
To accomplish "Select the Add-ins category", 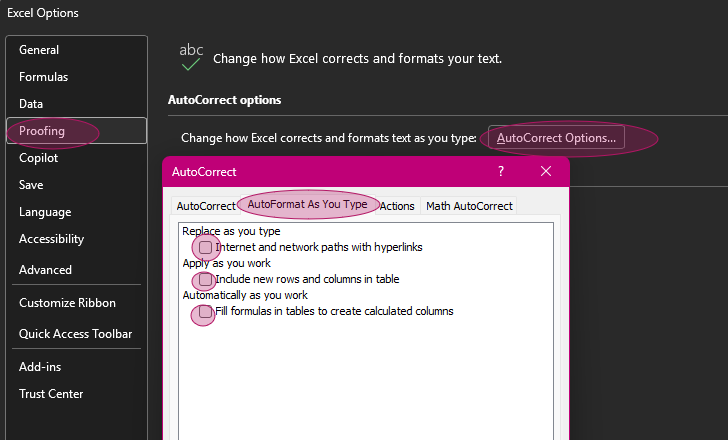I will pyautogui.click(x=77, y=367).
